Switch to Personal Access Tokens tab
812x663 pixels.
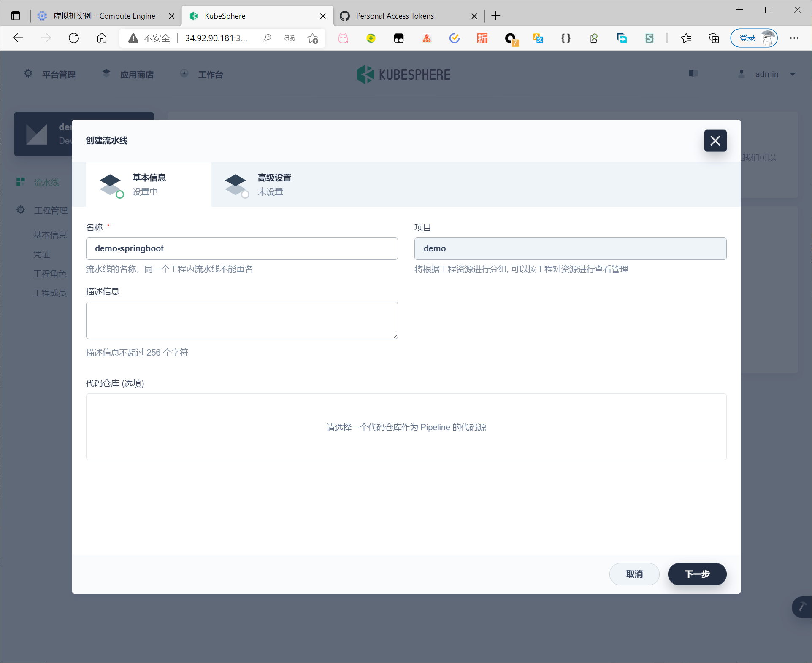tap(395, 16)
